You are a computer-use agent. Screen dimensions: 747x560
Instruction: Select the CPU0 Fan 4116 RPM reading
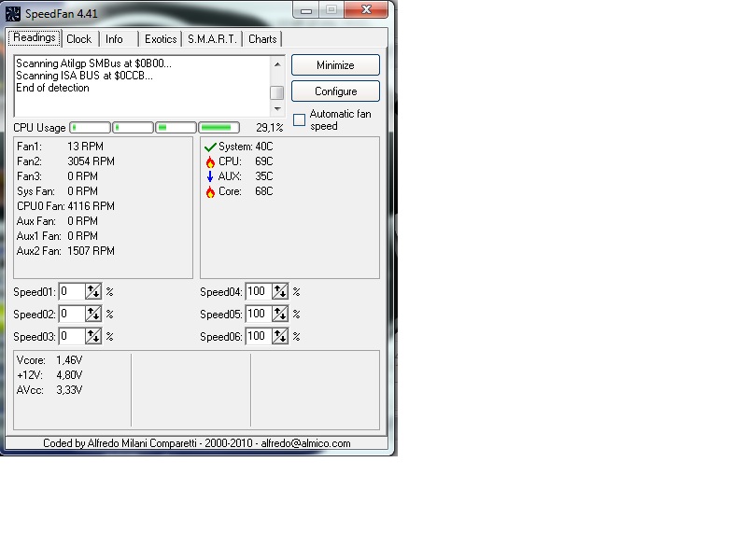point(65,206)
